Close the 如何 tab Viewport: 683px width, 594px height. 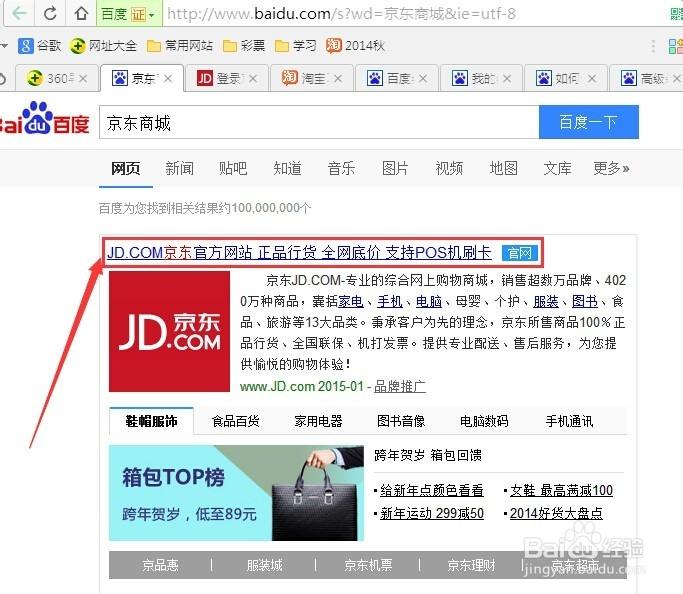point(592,78)
